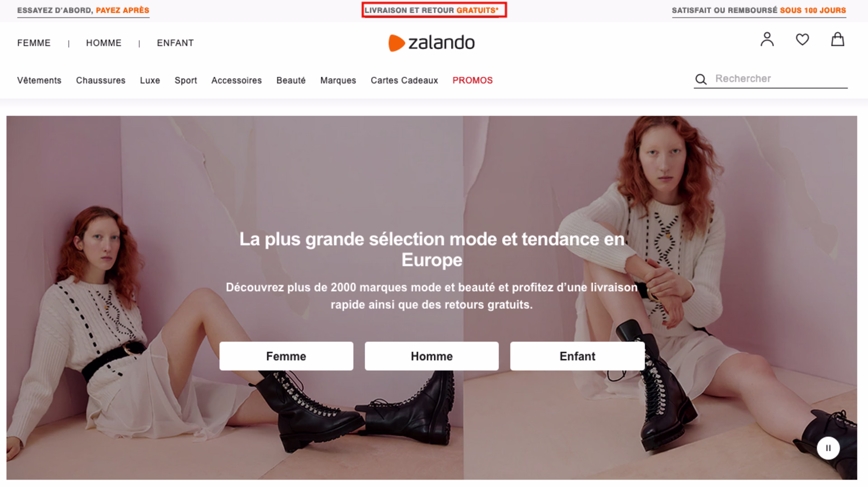868x487 pixels.
Task: Open the shopping bag icon
Action: click(x=837, y=39)
